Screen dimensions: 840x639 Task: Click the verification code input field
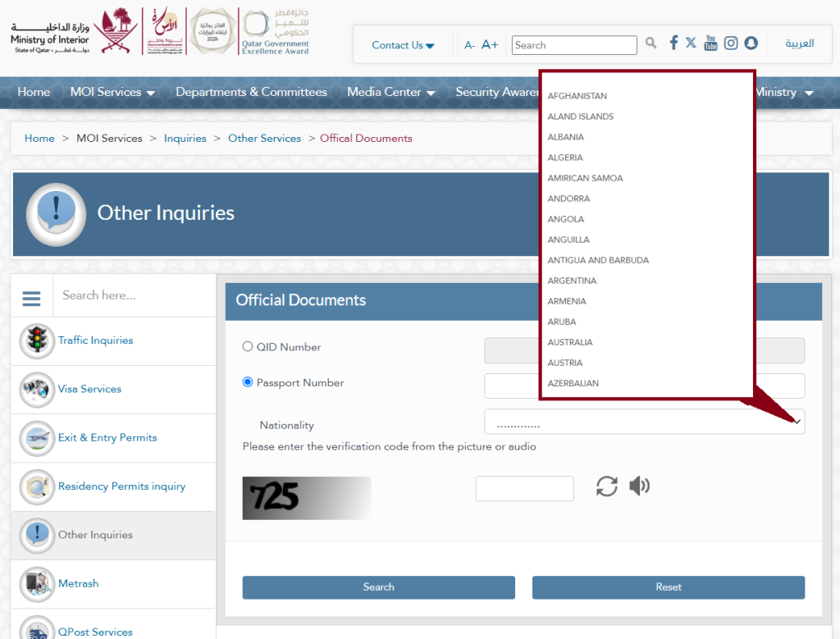[524, 489]
